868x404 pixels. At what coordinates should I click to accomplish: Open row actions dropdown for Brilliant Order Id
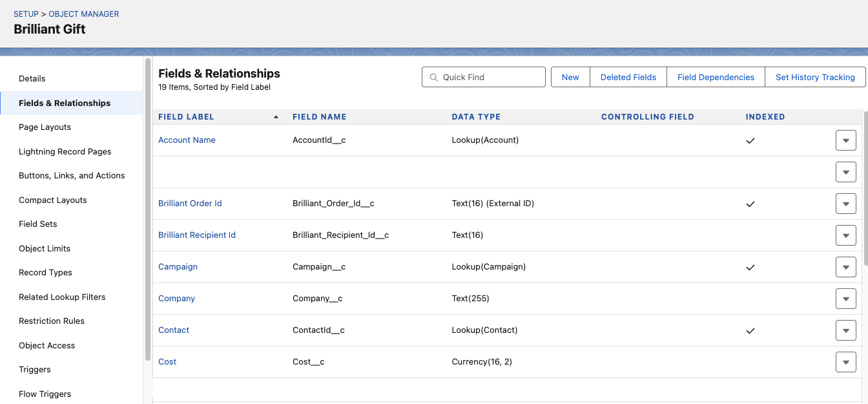[845, 204]
